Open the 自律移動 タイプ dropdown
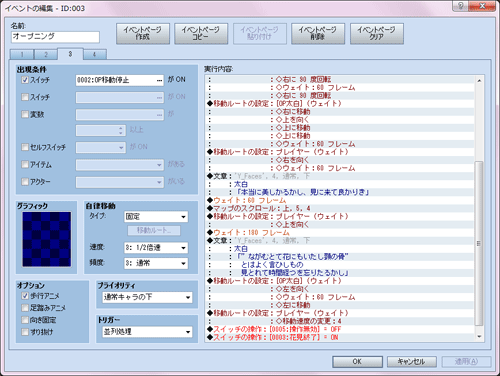500x376 pixels. tap(156, 217)
